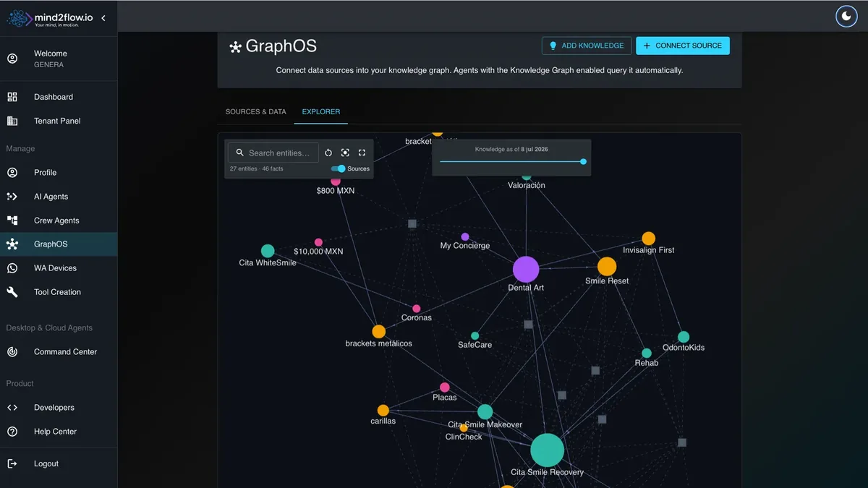
Task: Toggle dark mode with the moon icon
Action: pos(846,16)
